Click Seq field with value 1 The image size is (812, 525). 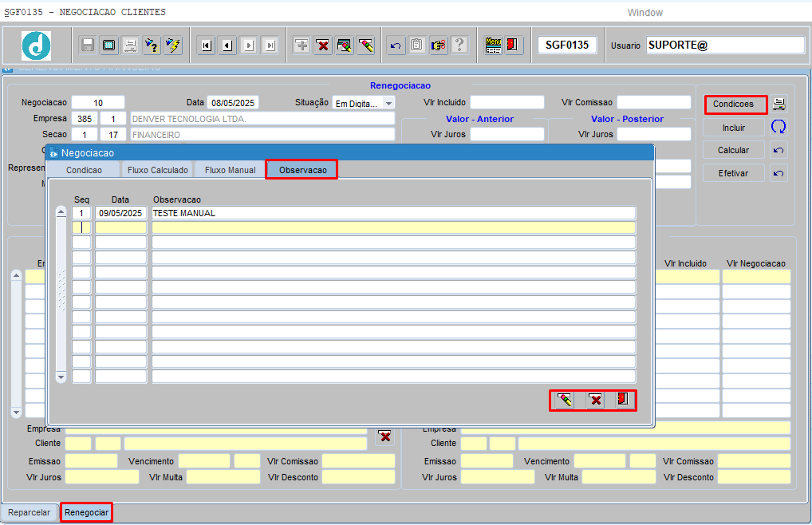(x=81, y=213)
